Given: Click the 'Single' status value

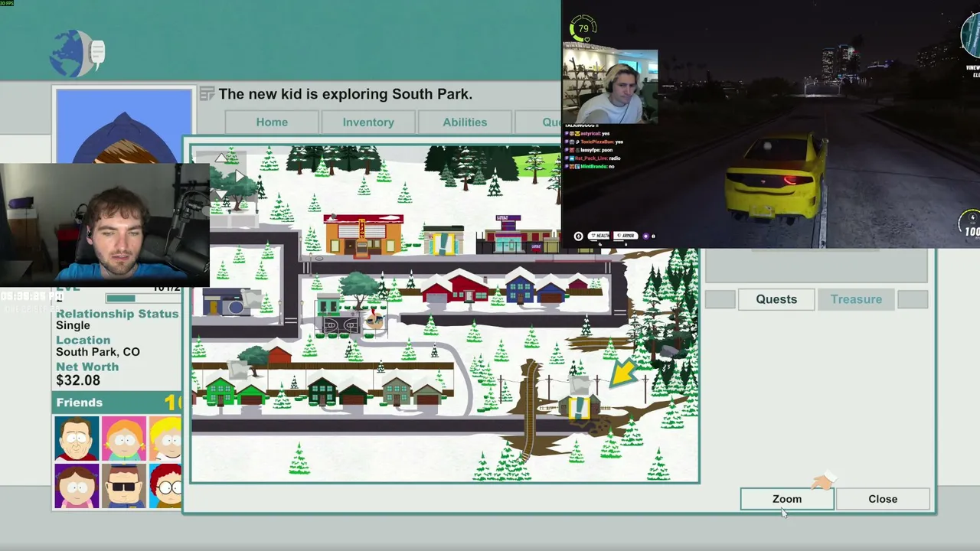Looking at the screenshot, I should pyautogui.click(x=73, y=325).
